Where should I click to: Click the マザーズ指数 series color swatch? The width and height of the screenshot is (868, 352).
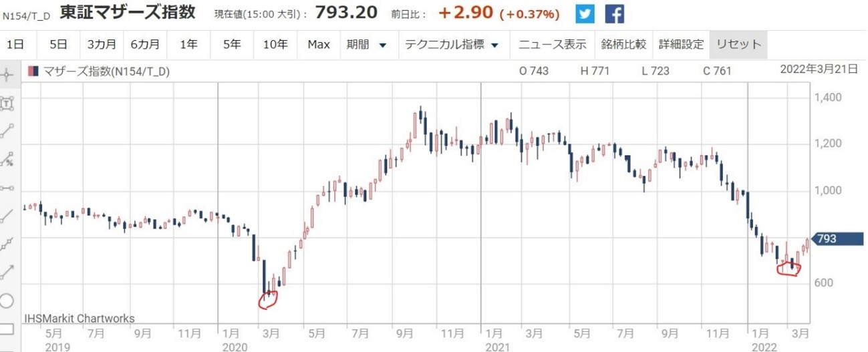tap(33, 71)
